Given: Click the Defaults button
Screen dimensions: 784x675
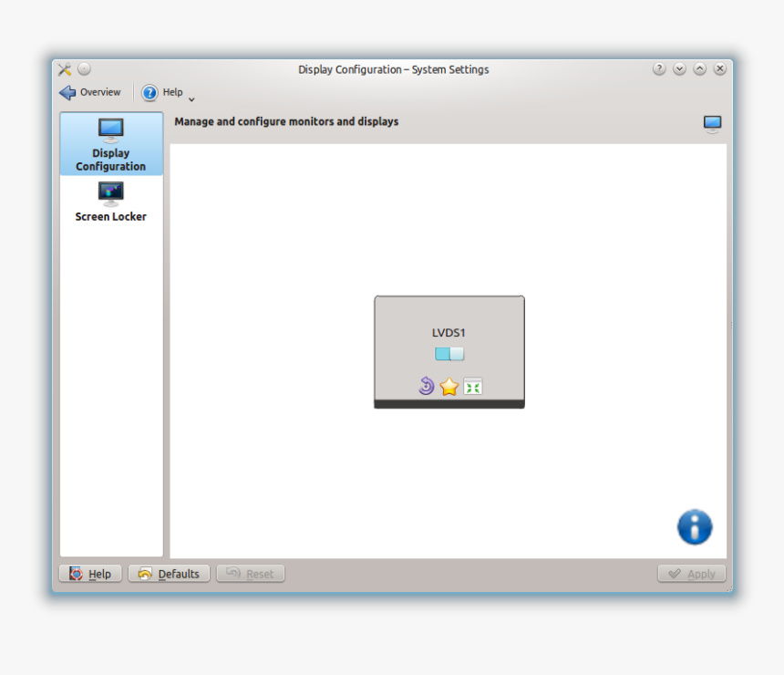Looking at the screenshot, I should coord(169,574).
